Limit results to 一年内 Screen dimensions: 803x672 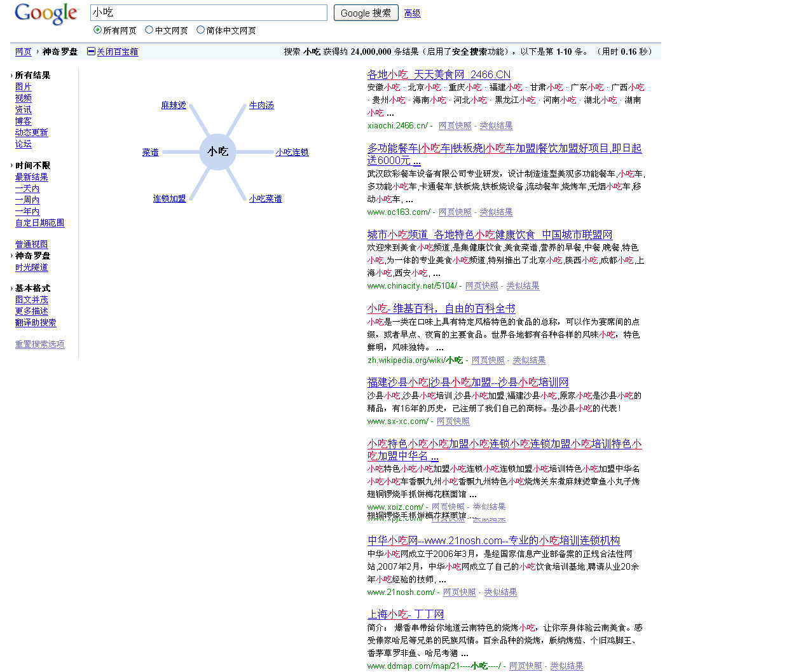[27, 212]
